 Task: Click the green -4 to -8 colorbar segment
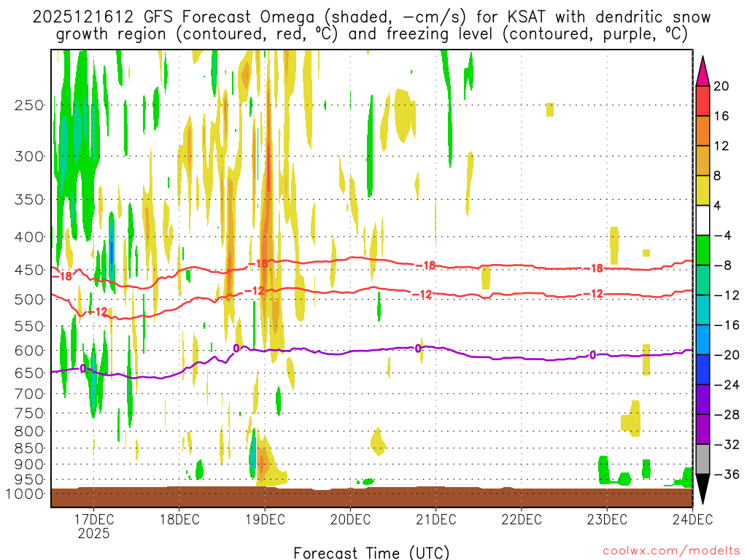[703, 251]
